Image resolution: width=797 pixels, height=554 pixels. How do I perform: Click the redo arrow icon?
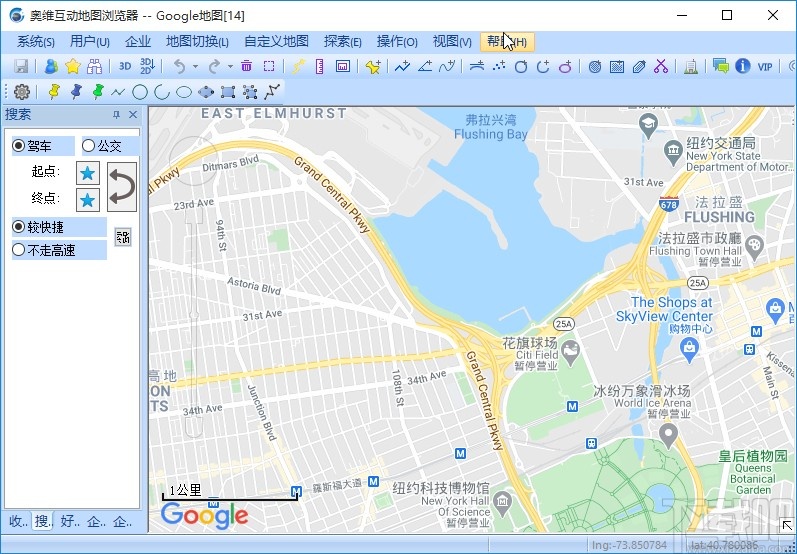point(214,66)
